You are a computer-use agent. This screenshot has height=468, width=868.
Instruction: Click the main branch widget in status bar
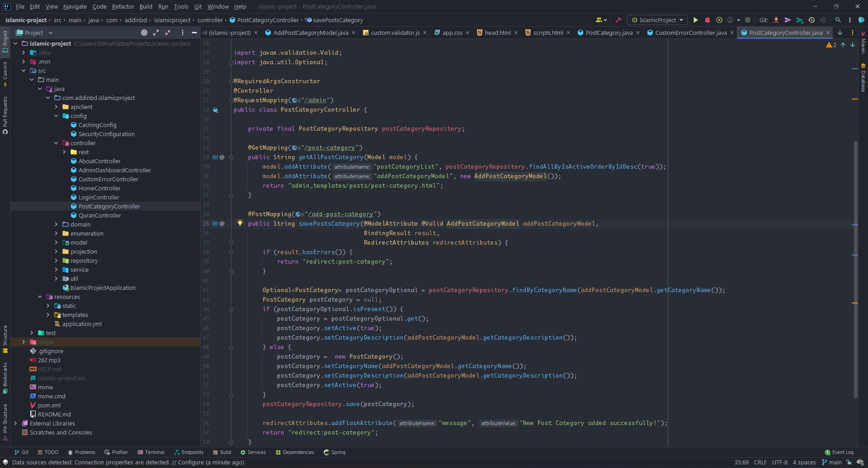tap(832, 462)
